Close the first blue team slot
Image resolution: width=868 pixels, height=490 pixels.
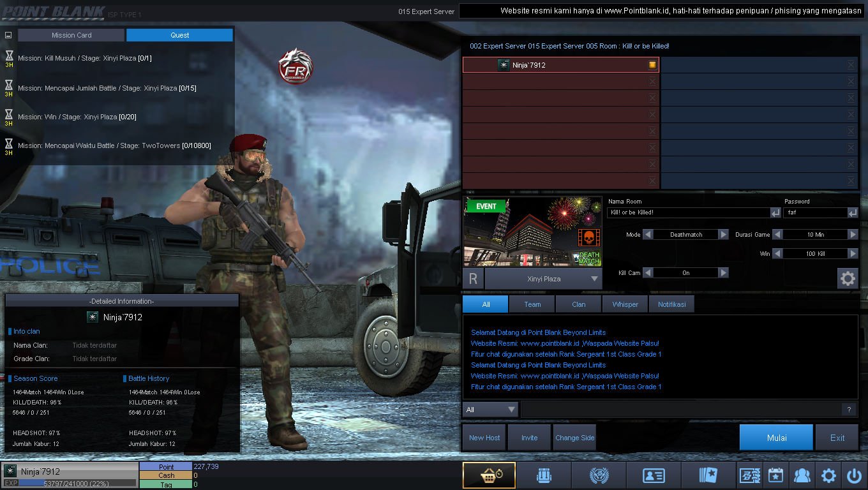tap(851, 65)
